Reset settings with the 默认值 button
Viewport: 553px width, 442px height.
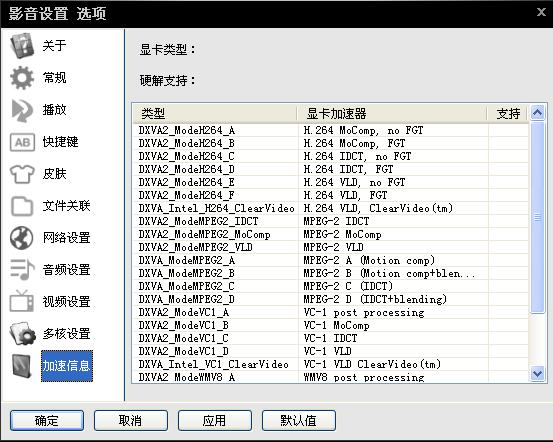298,420
